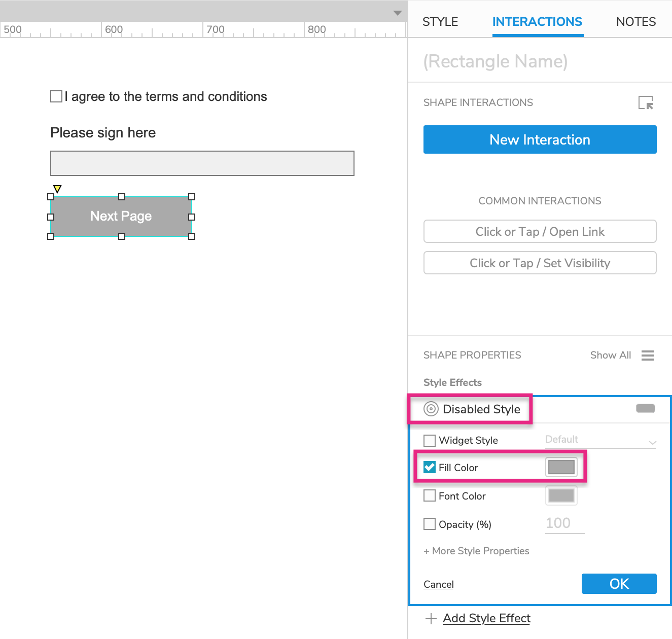Screen dimensions: 672x639
Task: Click the New Interaction button
Action: [540, 139]
